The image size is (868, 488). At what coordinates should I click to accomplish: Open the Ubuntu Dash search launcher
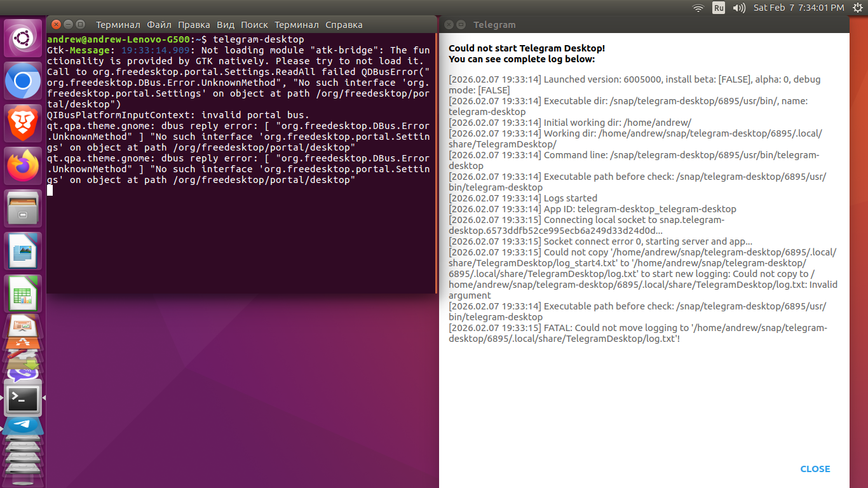click(x=23, y=37)
